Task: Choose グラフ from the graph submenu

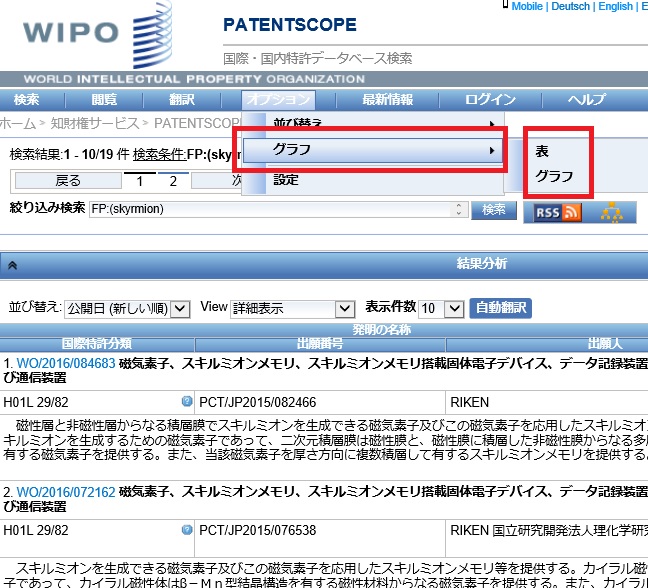Action: (554, 176)
